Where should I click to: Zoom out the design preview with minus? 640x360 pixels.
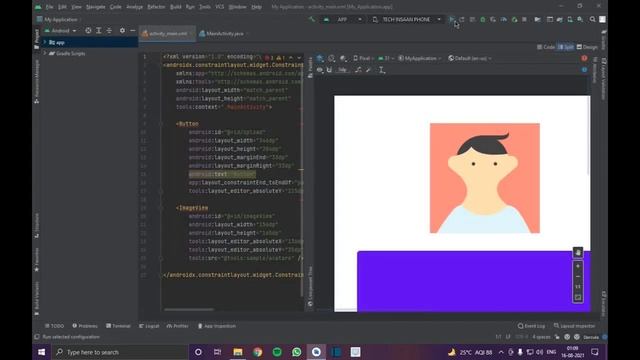pyautogui.click(x=578, y=276)
